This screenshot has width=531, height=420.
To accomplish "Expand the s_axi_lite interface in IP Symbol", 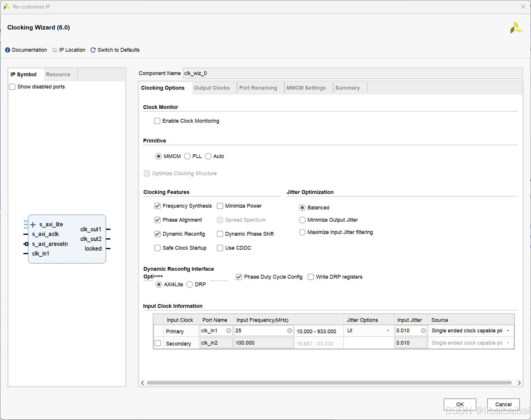I will (x=33, y=225).
